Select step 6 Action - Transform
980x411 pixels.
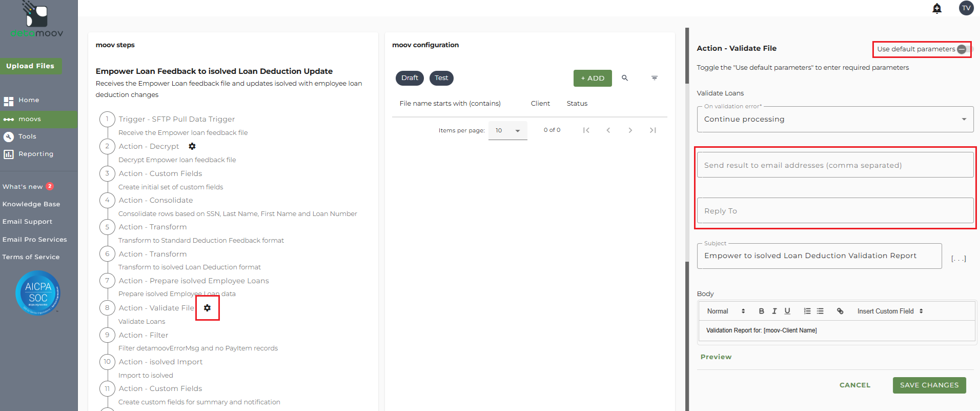153,254
